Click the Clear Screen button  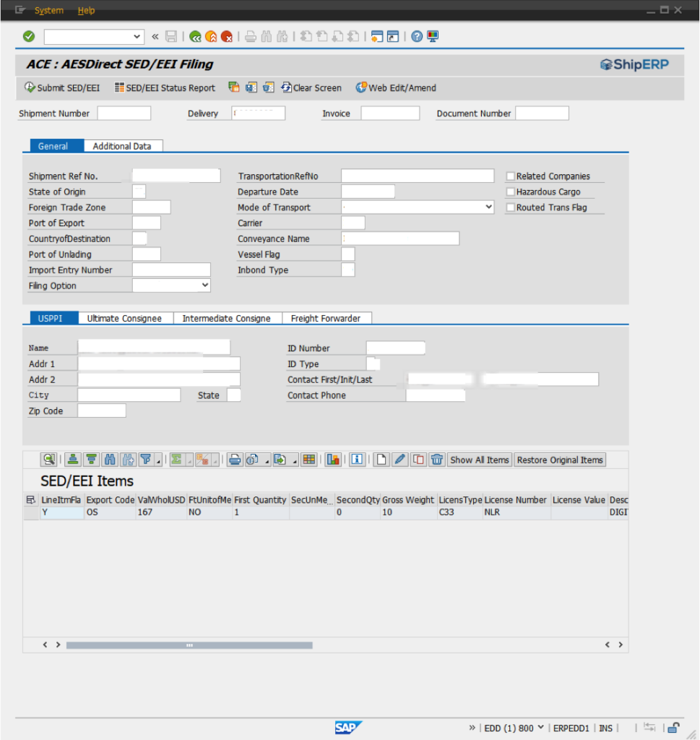(x=312, y=87)
